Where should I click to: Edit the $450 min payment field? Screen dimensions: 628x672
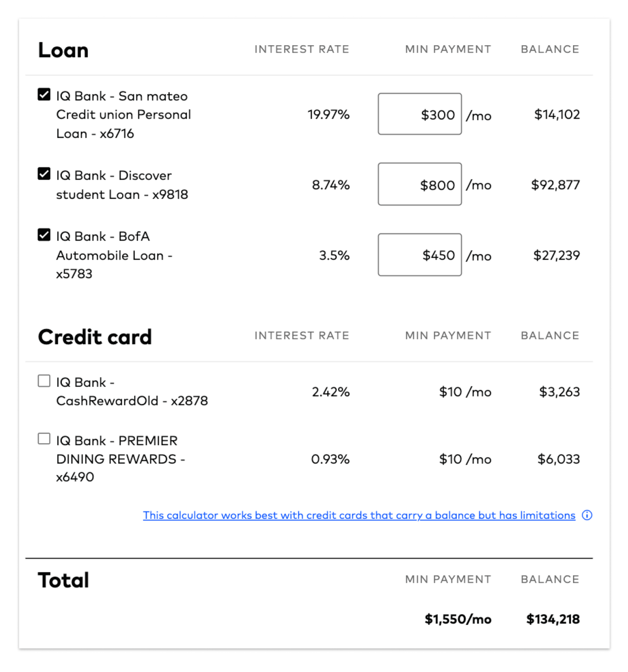419,255
